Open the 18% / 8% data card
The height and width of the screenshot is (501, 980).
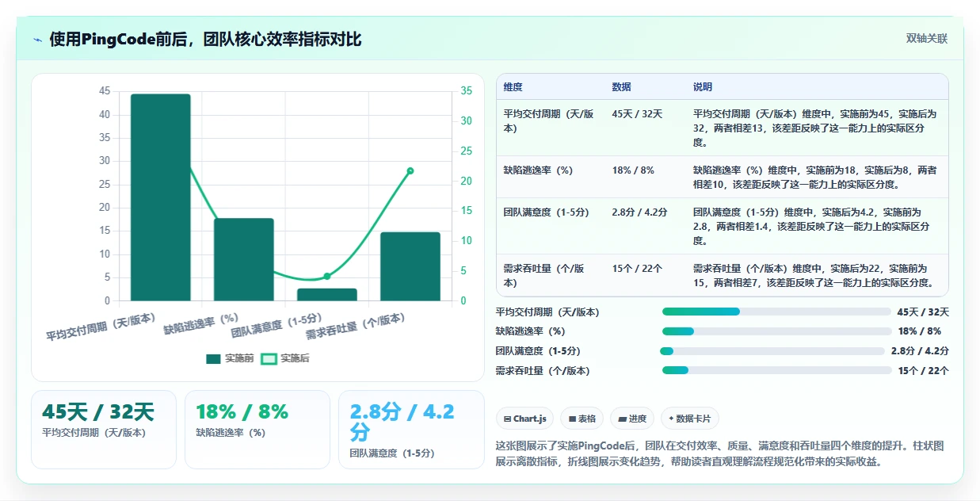(x=257, y=430)
